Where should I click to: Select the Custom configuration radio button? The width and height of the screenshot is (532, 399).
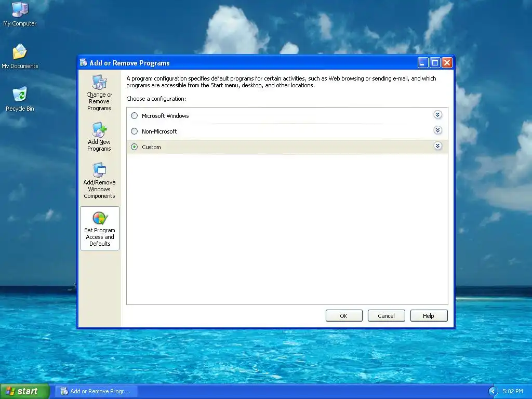pos(135,147)
